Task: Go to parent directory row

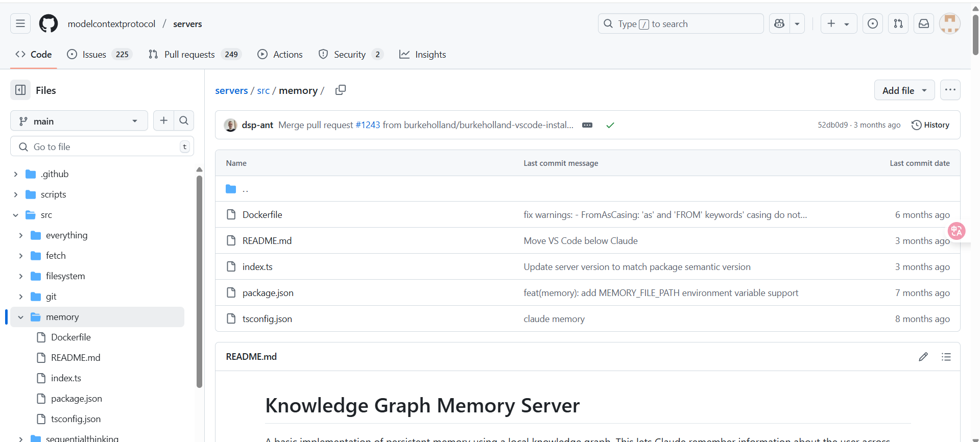Action: point(587,189)
